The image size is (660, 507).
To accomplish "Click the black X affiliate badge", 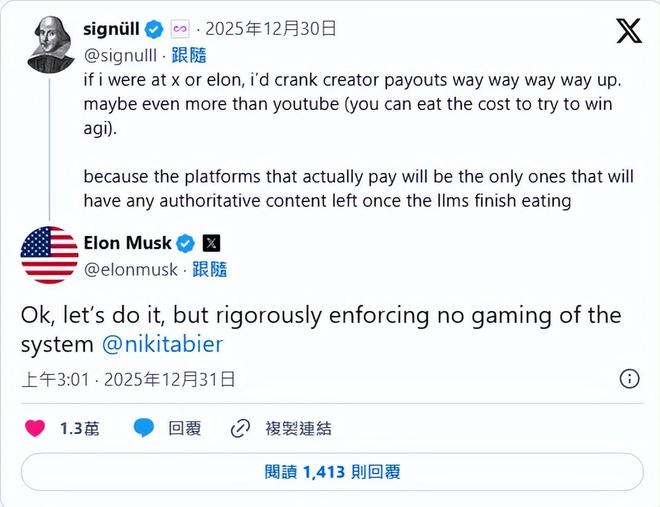I will click(211, 243).
